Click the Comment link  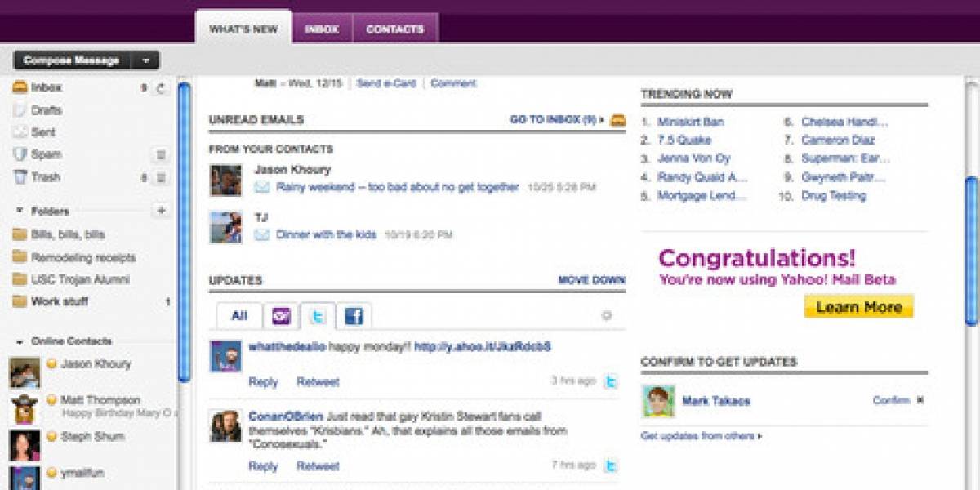click(453, 83)
